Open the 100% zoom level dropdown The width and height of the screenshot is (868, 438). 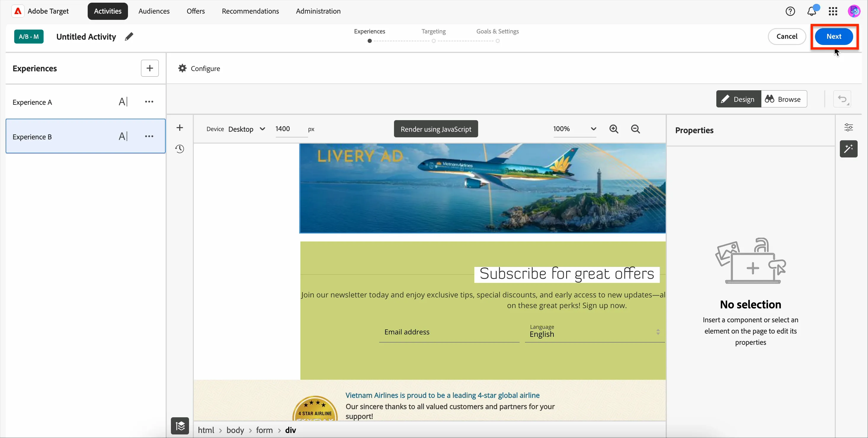point(574,129)
